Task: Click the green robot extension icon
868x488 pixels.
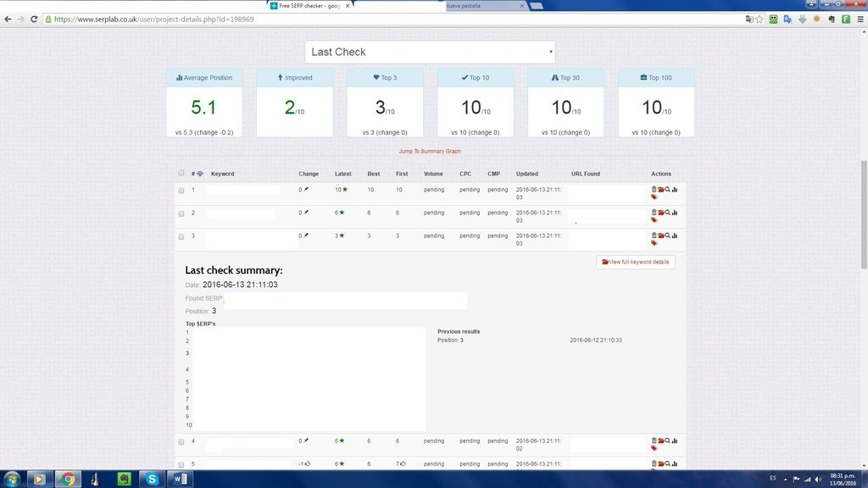Action: click(773, 19)
